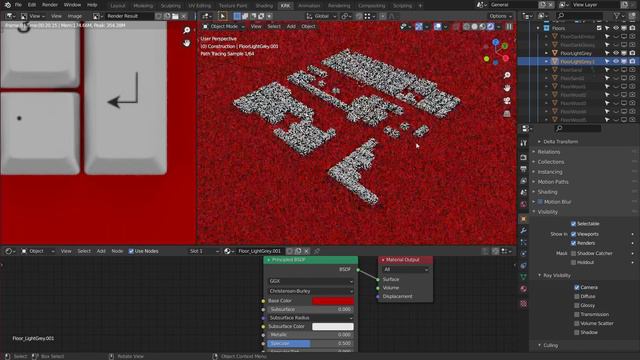Toggle camera view icon in the 3D viewport
Screen dimensions: 640x360
pos(507,101)
